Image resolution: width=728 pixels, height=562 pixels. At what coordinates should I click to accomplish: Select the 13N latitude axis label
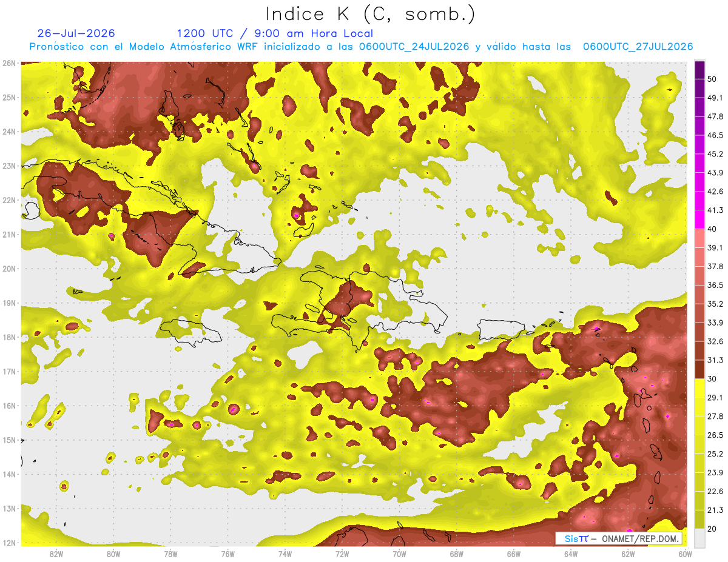tap(8, 508)
